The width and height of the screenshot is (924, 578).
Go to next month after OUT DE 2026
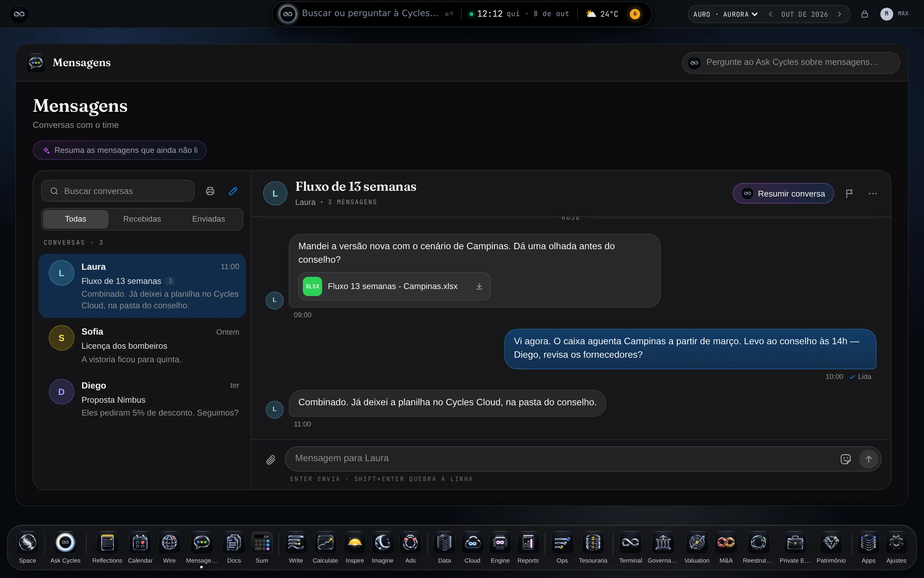click(x=839, y=14)
